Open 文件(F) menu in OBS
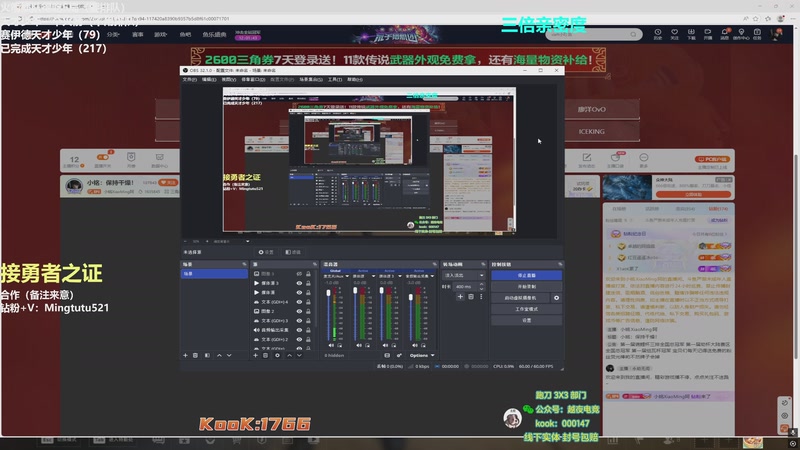Viewport: 800px width, 450px height. pos(190,80)
